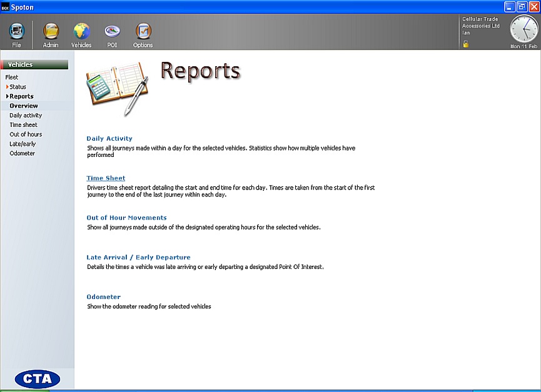Click the Vehicles globe icon
This screenshot has height=392, width=541.
click(x=81, y=31)
